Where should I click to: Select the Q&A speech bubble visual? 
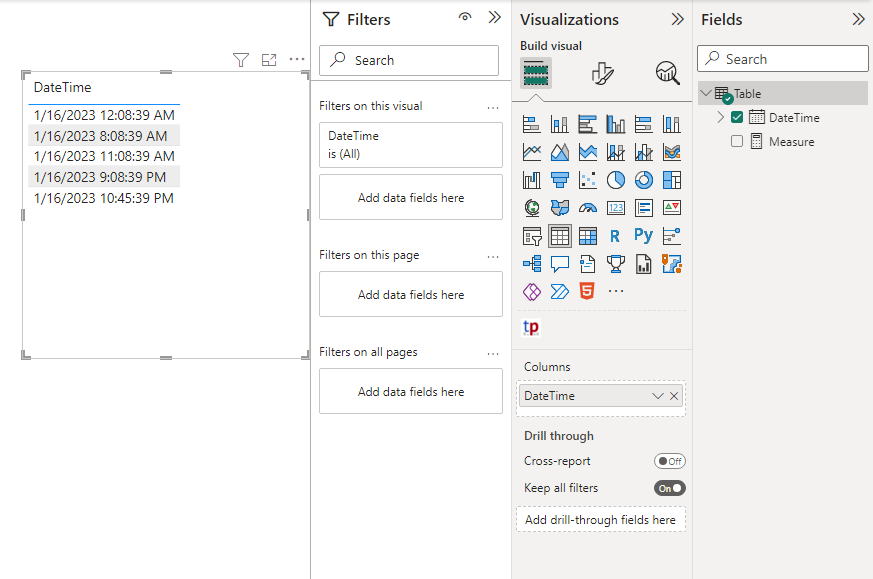click(x=560, y=264)
